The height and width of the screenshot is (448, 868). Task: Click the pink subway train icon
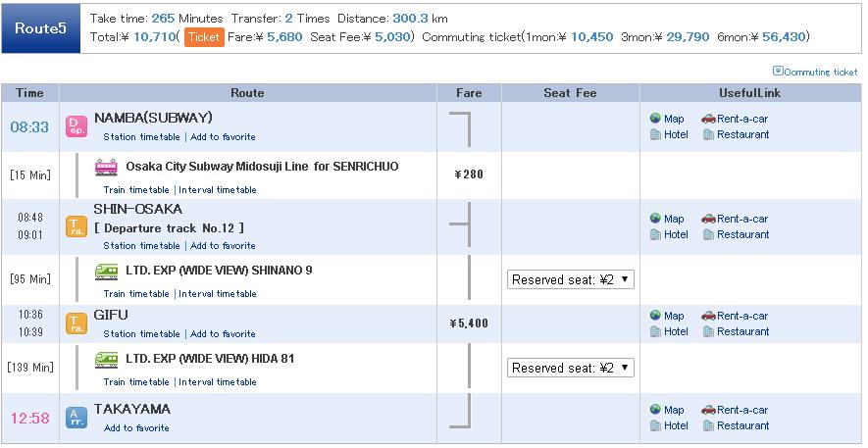[x=106, y=167]
